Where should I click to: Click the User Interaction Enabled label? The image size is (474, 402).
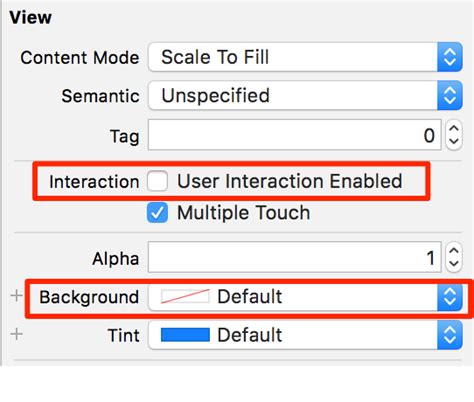tap(290, 181)
